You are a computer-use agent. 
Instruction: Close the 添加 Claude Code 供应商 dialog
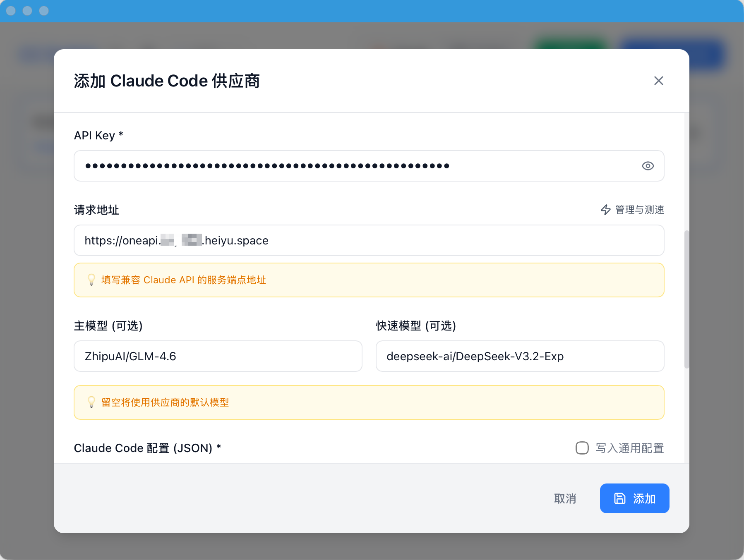[658, 81]
